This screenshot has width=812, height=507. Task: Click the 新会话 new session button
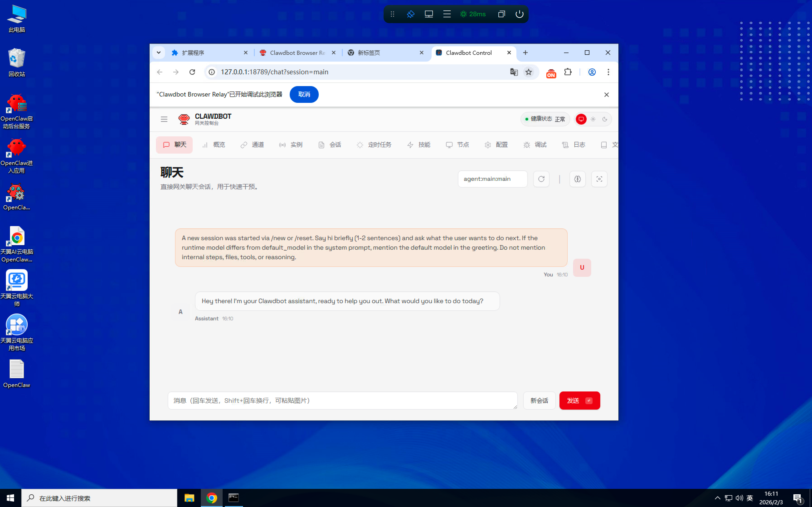(x=539, y=400)
